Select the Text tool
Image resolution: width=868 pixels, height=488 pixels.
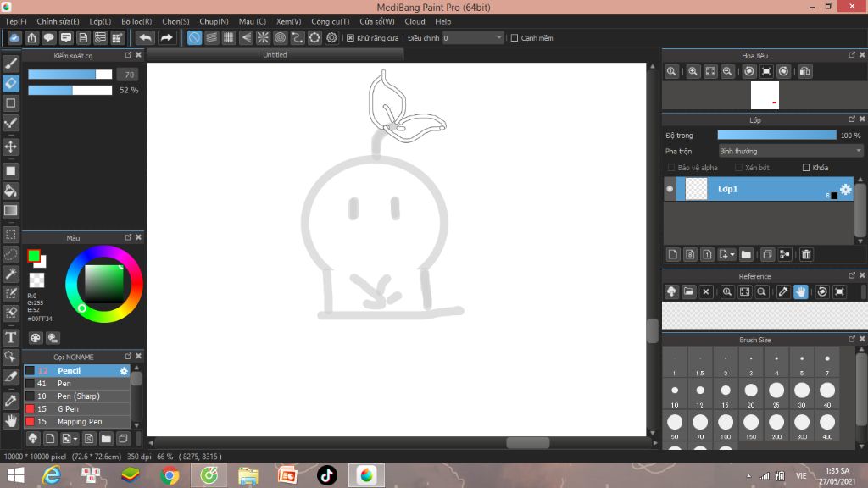click(x=10, y=337)
